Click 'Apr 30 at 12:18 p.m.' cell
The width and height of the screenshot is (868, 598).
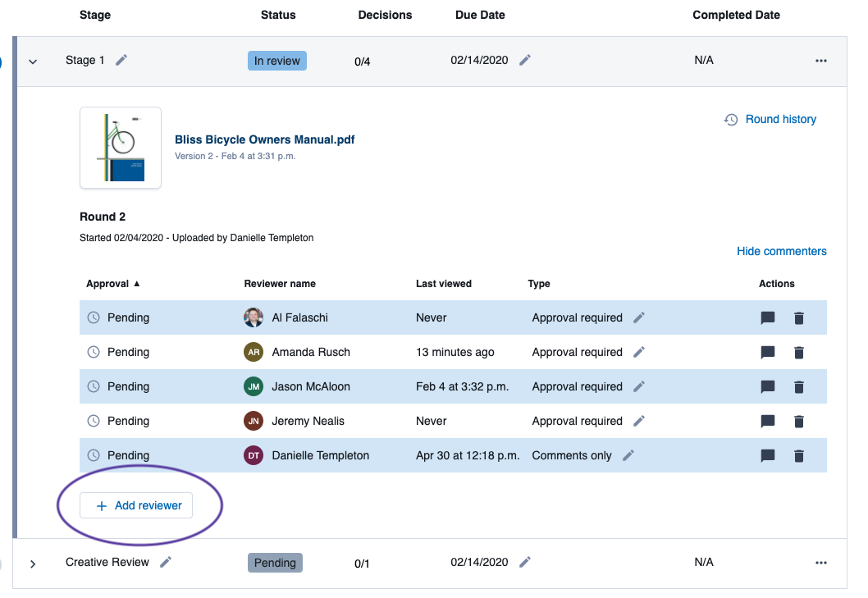pos(468,455)
